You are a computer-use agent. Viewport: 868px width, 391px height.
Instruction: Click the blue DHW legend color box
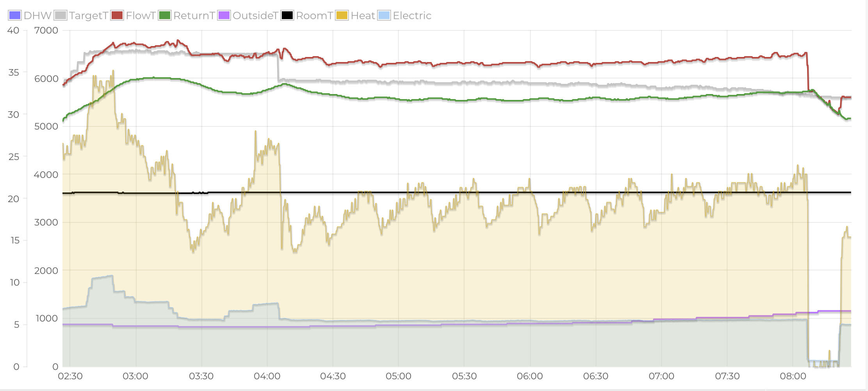[x=15, y=16]
